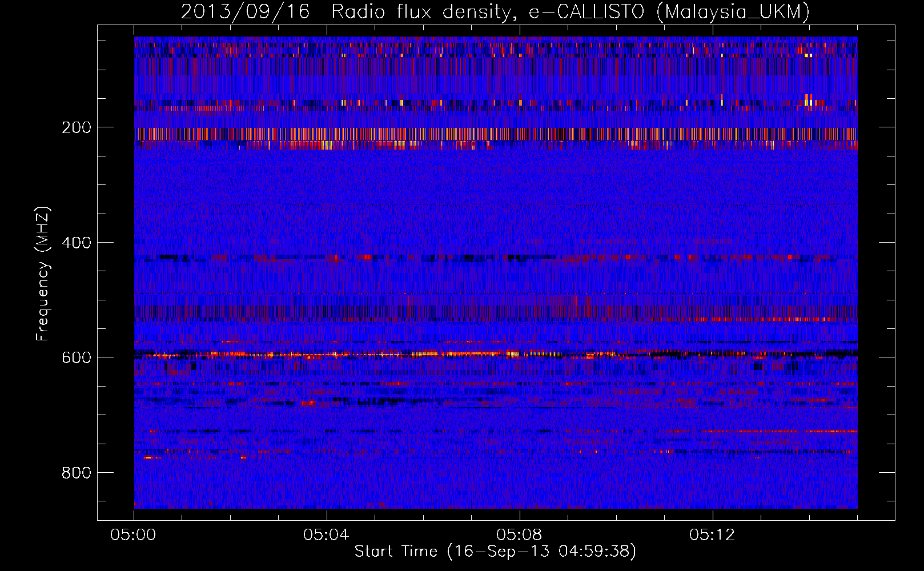Click the "05:00" time tick label
This screenshot has height=571, width=924.
pyautogui.click(x=134, y=535)
